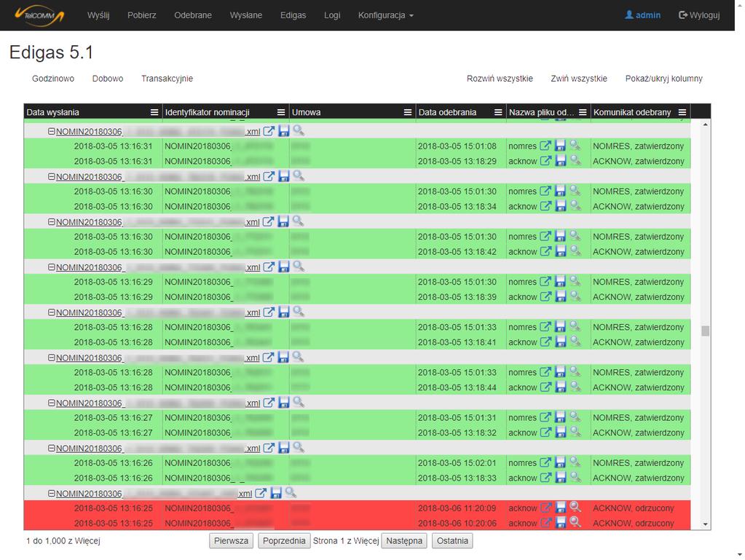Open the NOMIN xml file link sent 13:16:31
Image resolution: width=745 pixels, height=560 pixels.
point(158,132)
